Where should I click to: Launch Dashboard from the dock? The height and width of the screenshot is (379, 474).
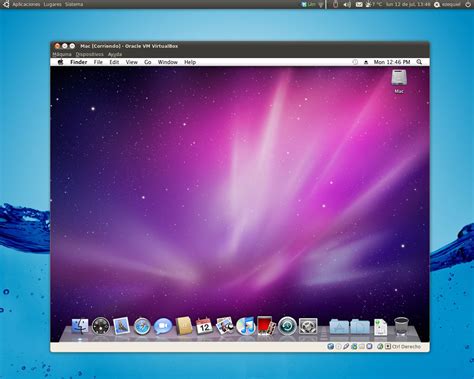click(100, 326)
